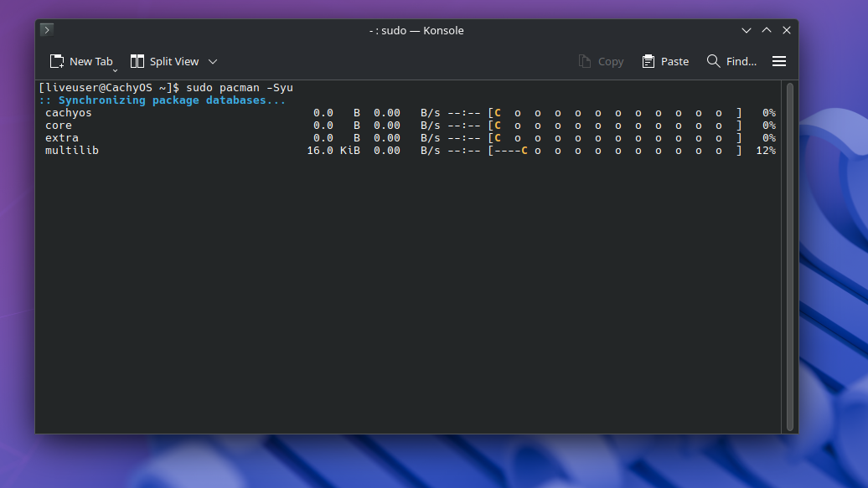
Task: Click the Konsole terminal icon in the title bar
Action: coord(47,30)
